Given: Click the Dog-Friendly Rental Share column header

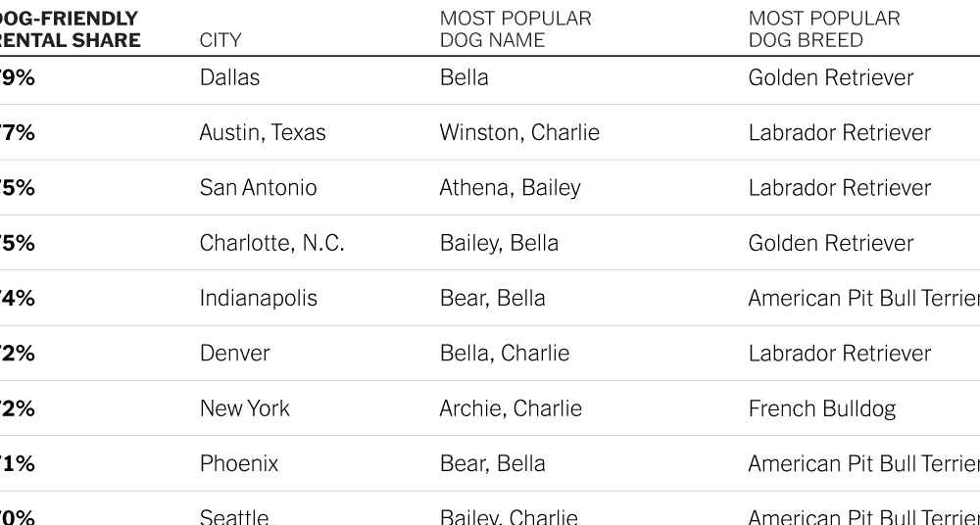Looking at the screenshot, I should click(70, 28).
